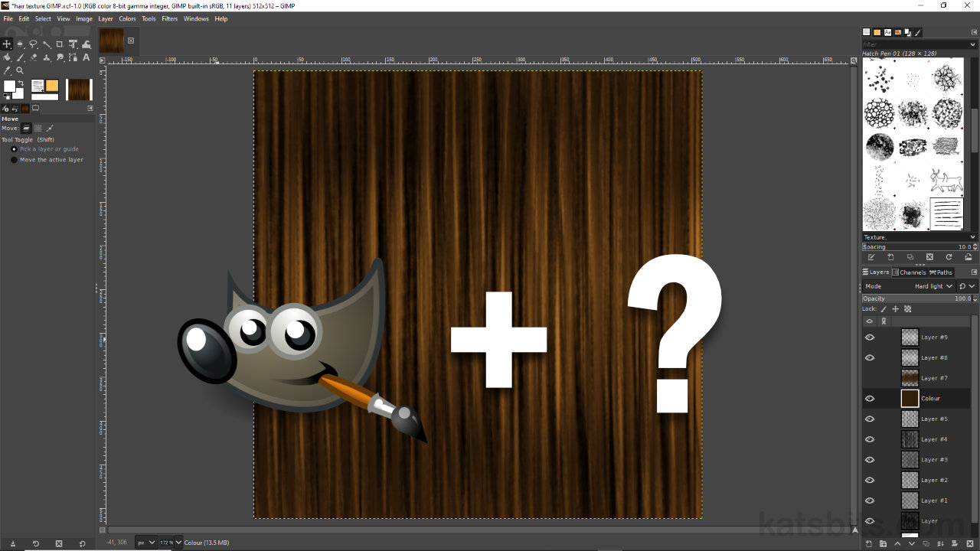This screenshot has height=551, width=980.
Task: Switch to the Paths tab
Action: [941, 272]
